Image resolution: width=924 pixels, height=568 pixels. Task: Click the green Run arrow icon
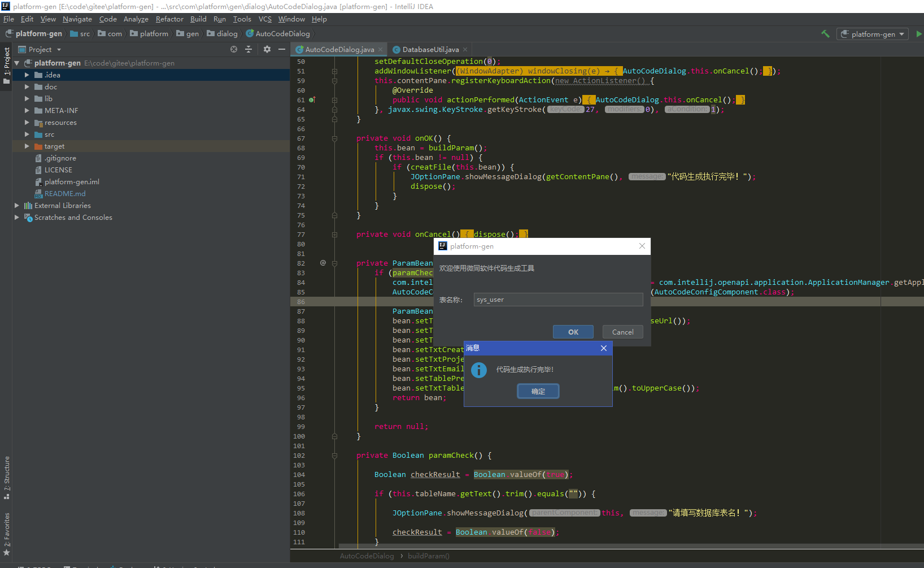pos(919,34)
